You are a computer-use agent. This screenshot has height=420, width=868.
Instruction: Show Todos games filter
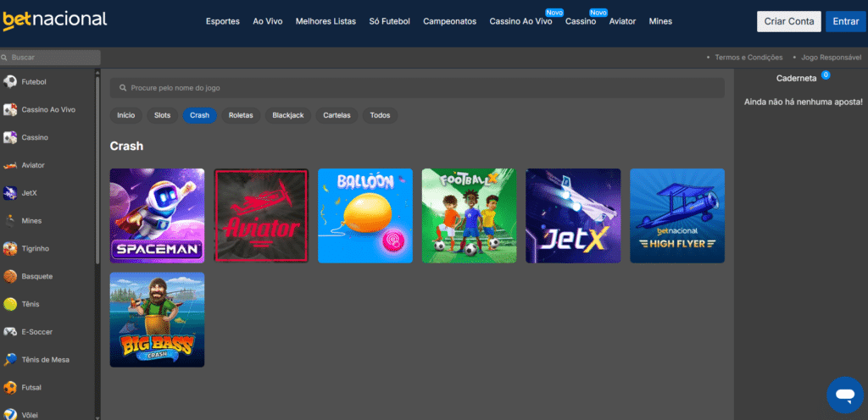(x=381, y=115)
